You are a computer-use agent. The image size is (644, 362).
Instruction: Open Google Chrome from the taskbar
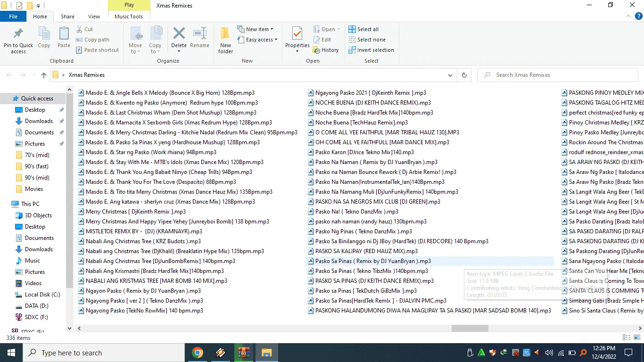coord(197,353)
